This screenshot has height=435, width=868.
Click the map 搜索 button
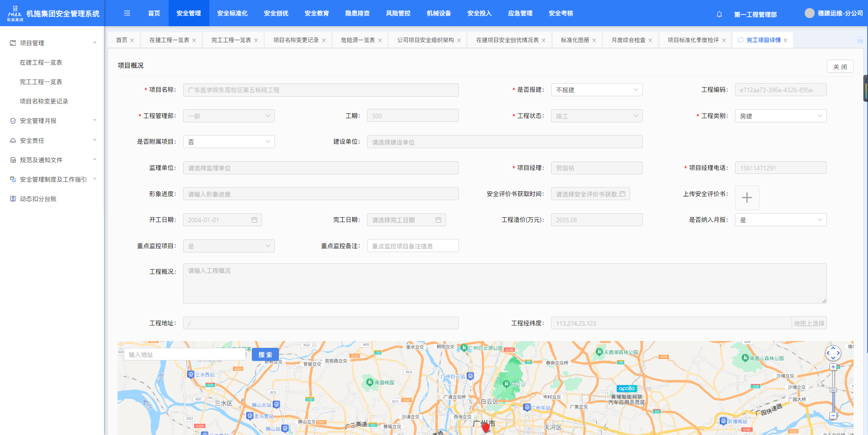[x=265, y=355]
